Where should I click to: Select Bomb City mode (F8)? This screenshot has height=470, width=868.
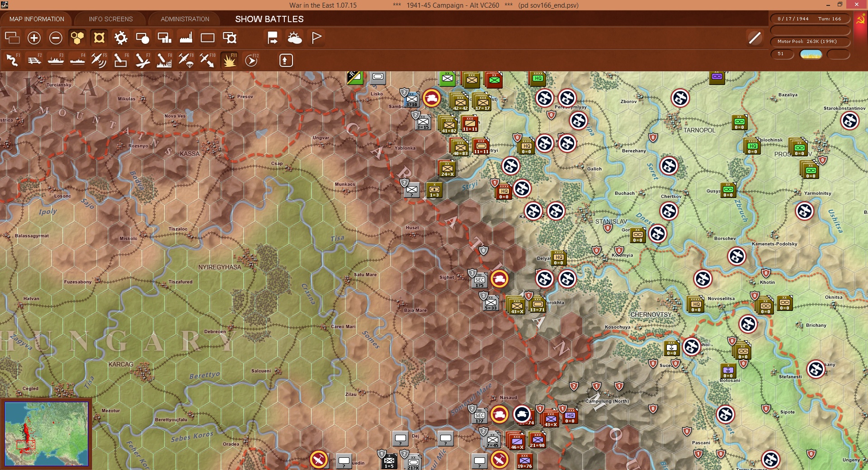tap(164, 60)
